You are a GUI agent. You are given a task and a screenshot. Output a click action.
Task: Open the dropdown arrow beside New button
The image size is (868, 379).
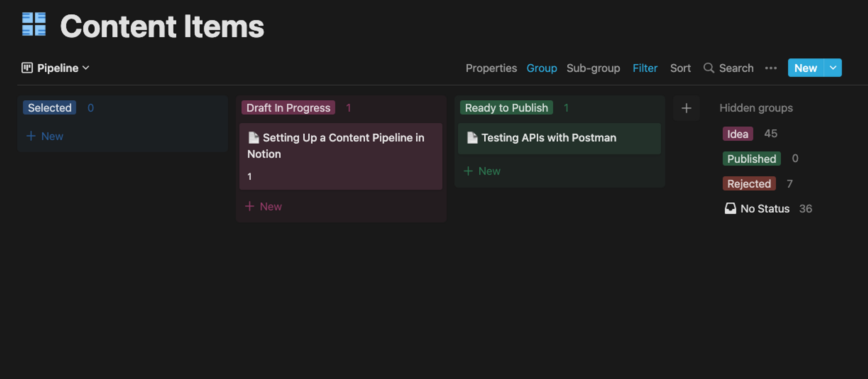pos(833,68)
